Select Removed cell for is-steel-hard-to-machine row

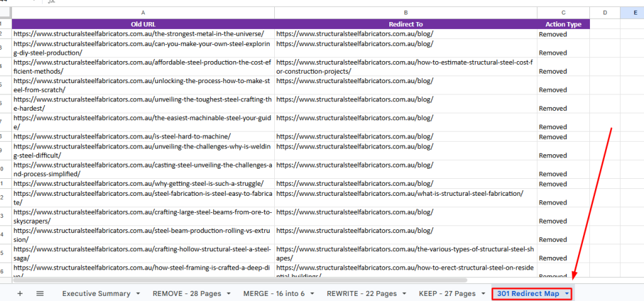[563, 137]
